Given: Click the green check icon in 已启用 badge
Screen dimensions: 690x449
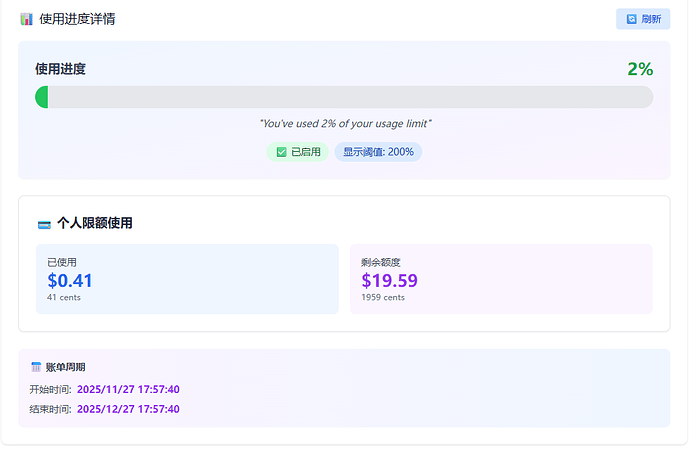Looking at the screenshot, I should point(281,152).
